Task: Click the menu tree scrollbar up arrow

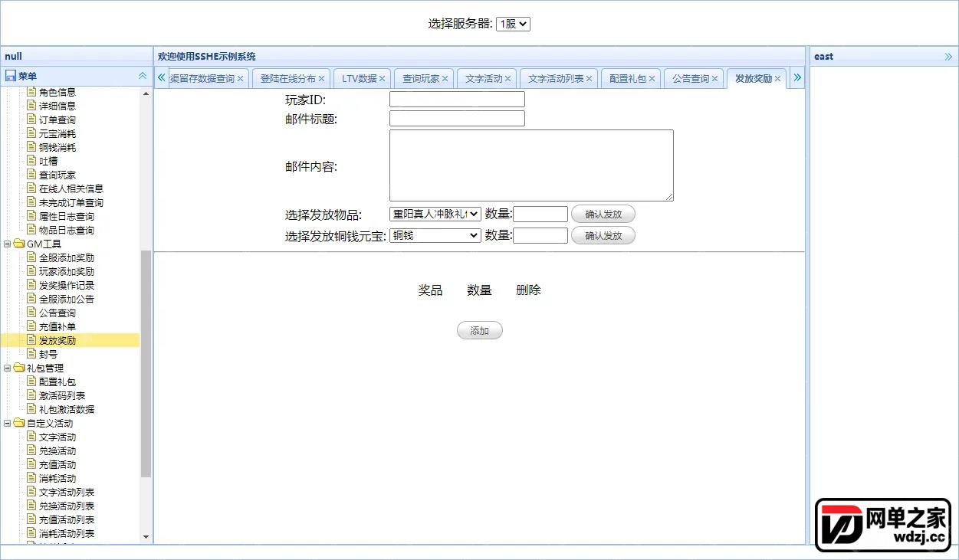Action: [146, 93]
